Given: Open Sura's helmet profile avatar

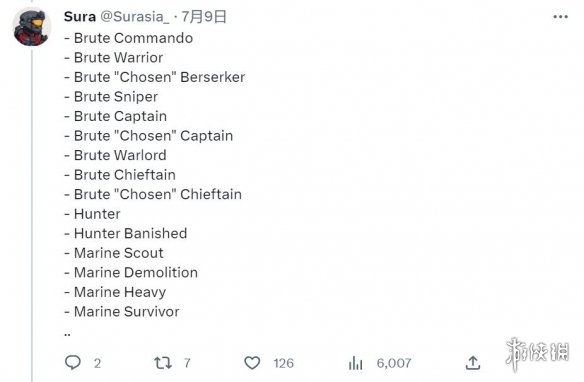Looking at the screenshot, I should point(32,28).
